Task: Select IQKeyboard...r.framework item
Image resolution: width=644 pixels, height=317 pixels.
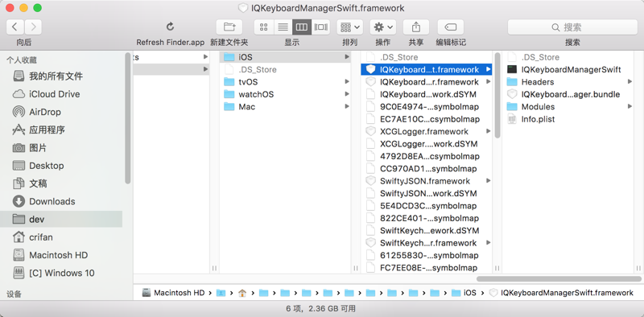Action: tap(427, 82)
